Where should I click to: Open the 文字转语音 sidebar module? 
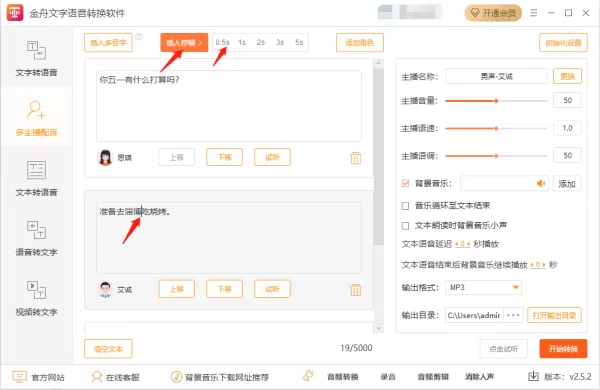tap(36, 58)
